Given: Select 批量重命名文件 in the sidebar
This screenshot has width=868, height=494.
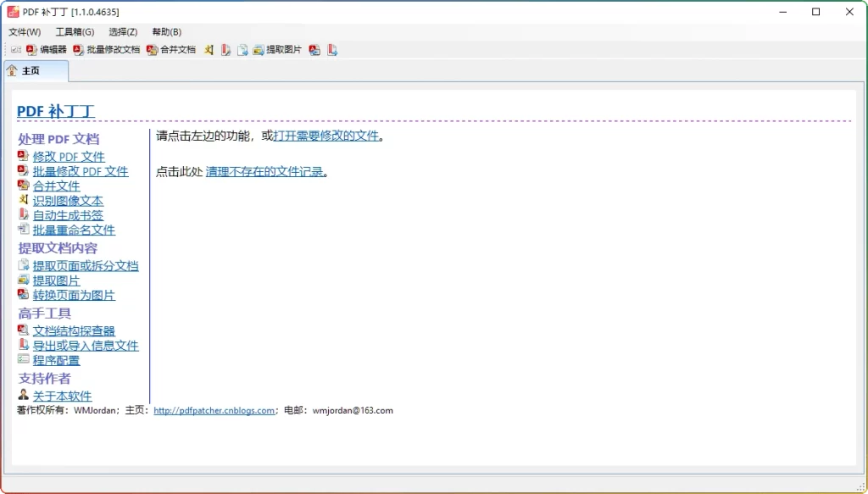Looking at the screenshot, I should click(74, 230).
